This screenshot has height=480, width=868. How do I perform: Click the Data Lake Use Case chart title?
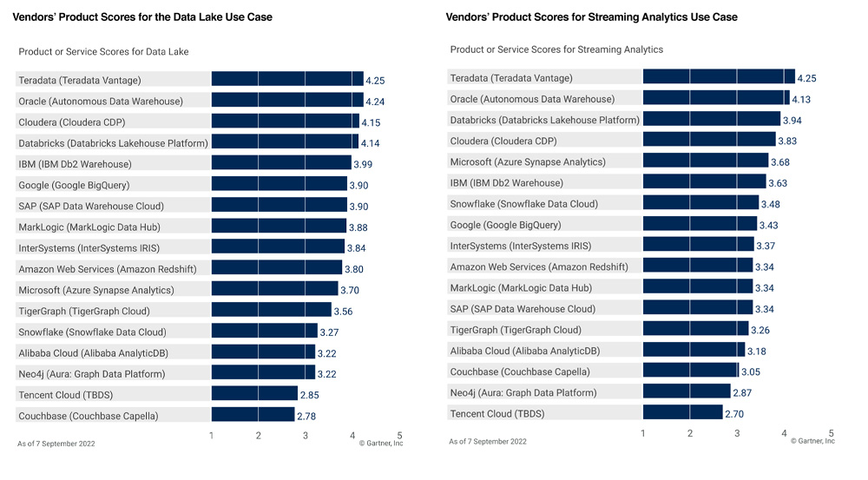(142, 17)
